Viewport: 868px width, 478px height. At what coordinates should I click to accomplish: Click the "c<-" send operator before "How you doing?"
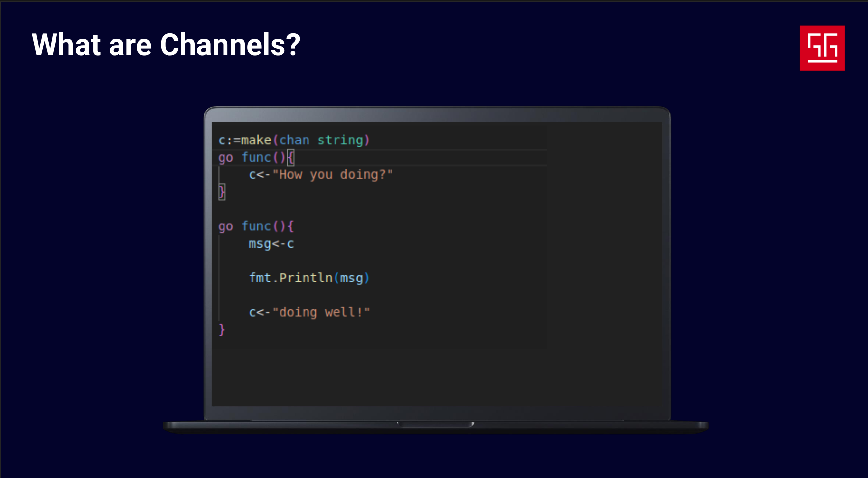[x=259, y=175]
